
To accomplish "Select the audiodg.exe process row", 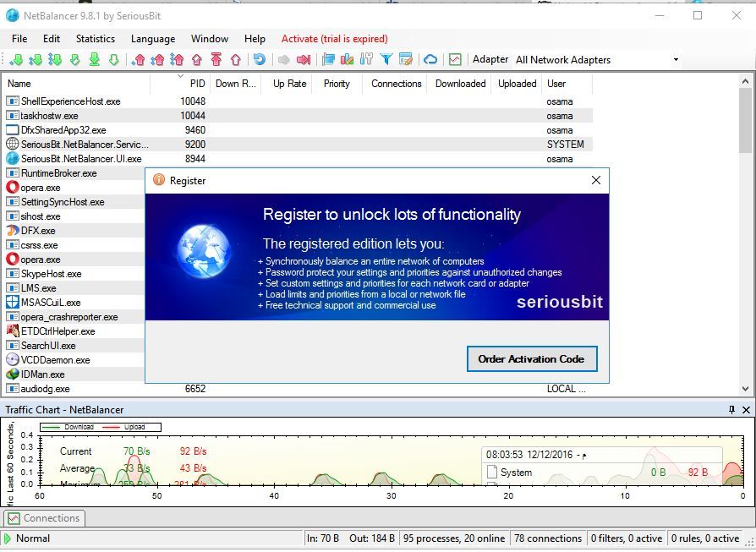I will (x=298, y=389).
